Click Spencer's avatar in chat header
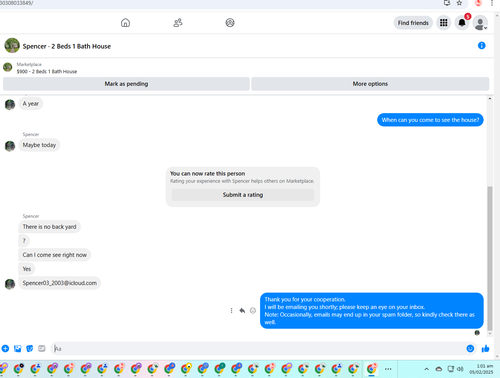500x378 pixels. click(x=12, y=46)
